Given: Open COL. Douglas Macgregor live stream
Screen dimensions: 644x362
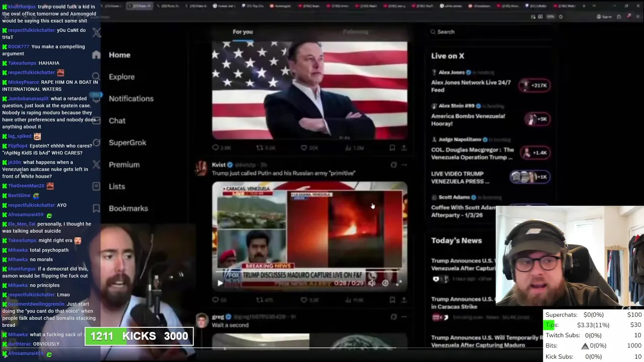Looking at the screenshot, I should point(472,153).
